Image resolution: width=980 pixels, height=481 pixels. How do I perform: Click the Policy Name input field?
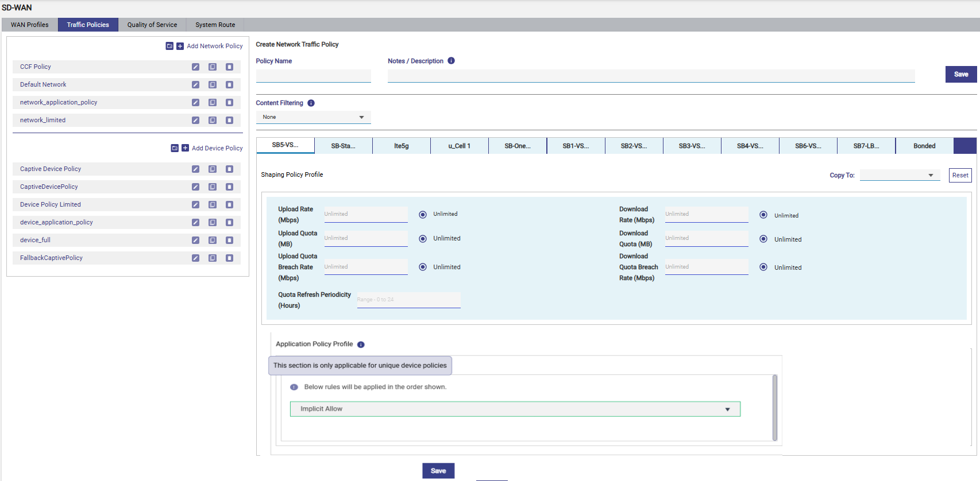click(313, 76)
